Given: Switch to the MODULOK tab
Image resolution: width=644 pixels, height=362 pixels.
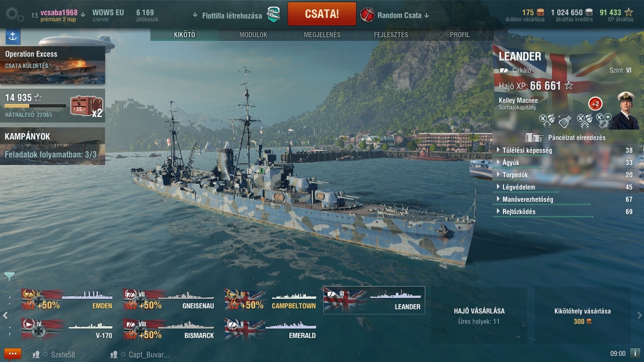Looking at the screenshot, I should click(x=253, y=35).
